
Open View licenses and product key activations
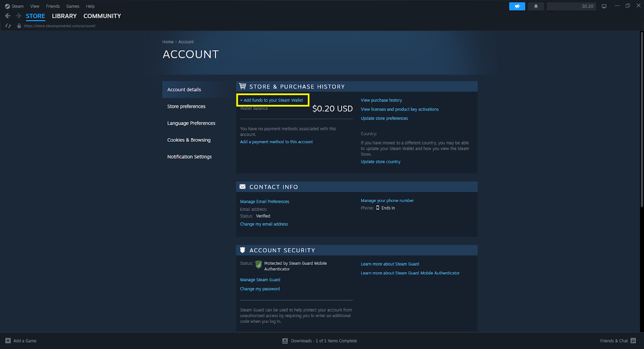(x=400, y=109)
